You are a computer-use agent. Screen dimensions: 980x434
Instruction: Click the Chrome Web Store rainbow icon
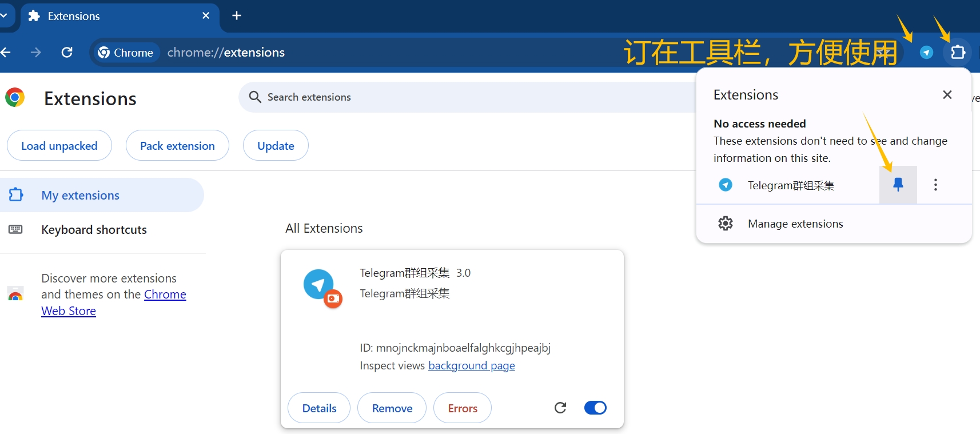tap(15, 294)
